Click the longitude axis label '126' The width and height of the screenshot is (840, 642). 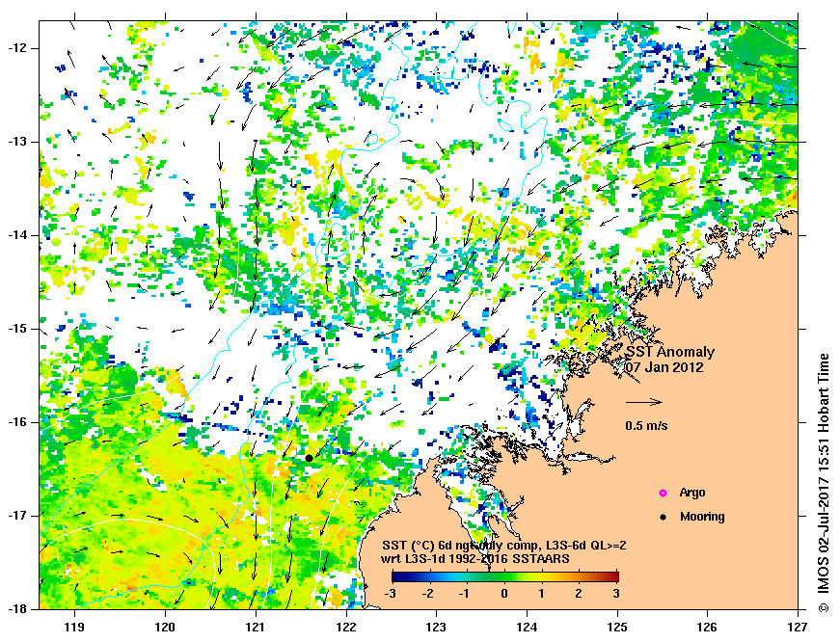(708, 627)
